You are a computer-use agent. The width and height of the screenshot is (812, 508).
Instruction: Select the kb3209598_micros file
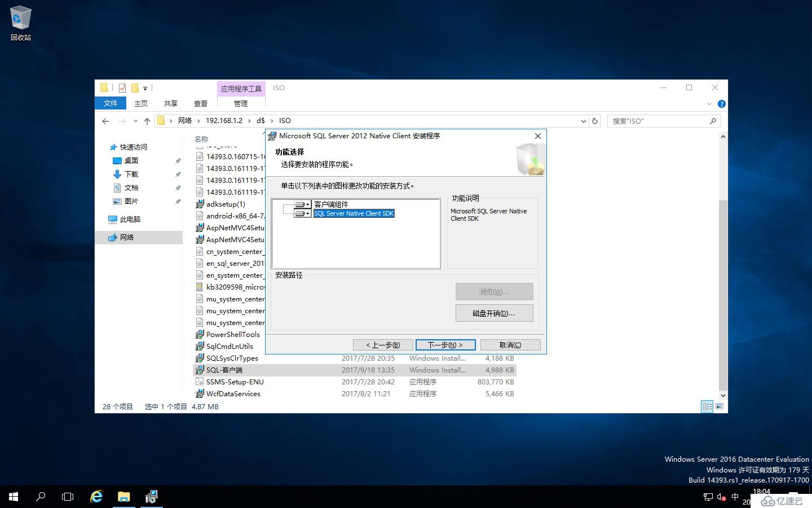tap(230, 287)
